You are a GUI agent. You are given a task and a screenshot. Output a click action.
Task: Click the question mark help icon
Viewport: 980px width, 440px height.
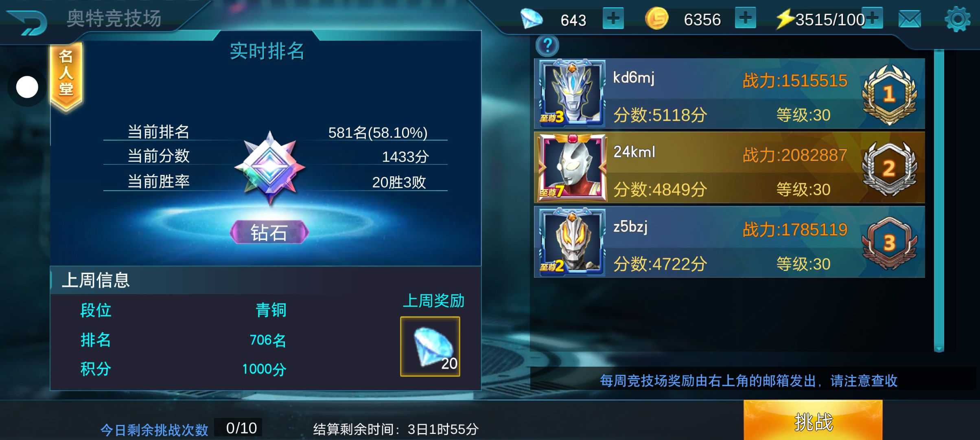tap(547, 45)
